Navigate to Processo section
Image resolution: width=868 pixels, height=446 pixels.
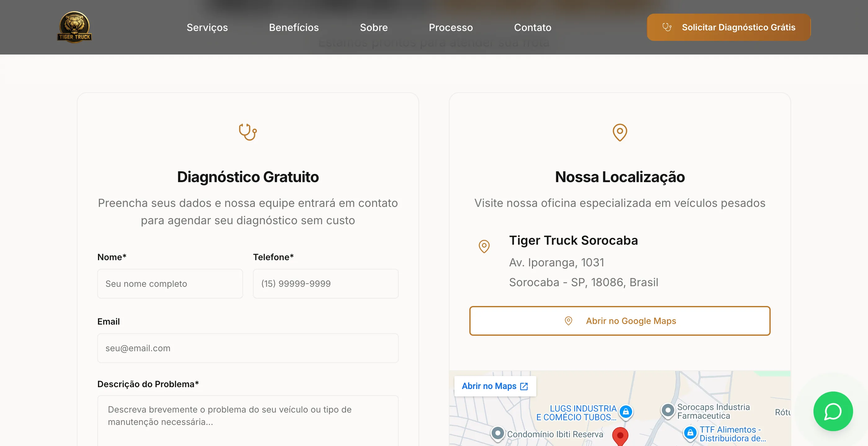tap(451, 27)
